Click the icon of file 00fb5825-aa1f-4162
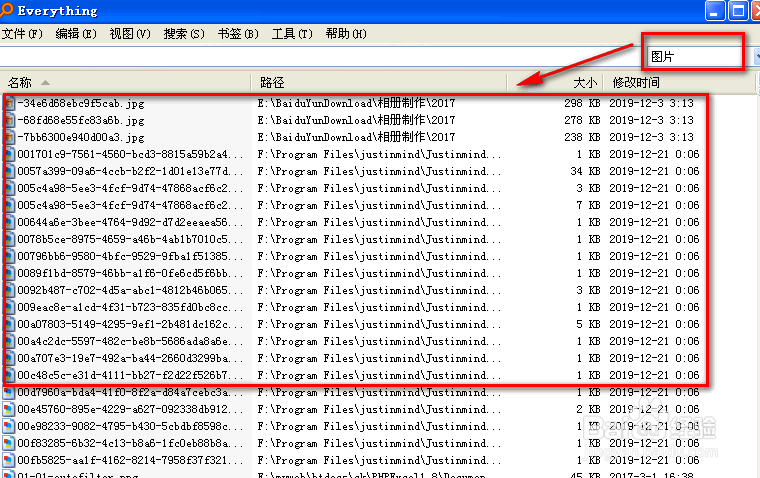 [9, 461]
